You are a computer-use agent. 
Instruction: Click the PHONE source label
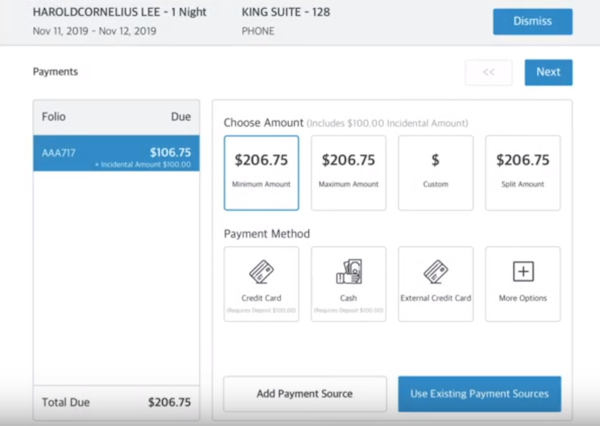[258, 31]
